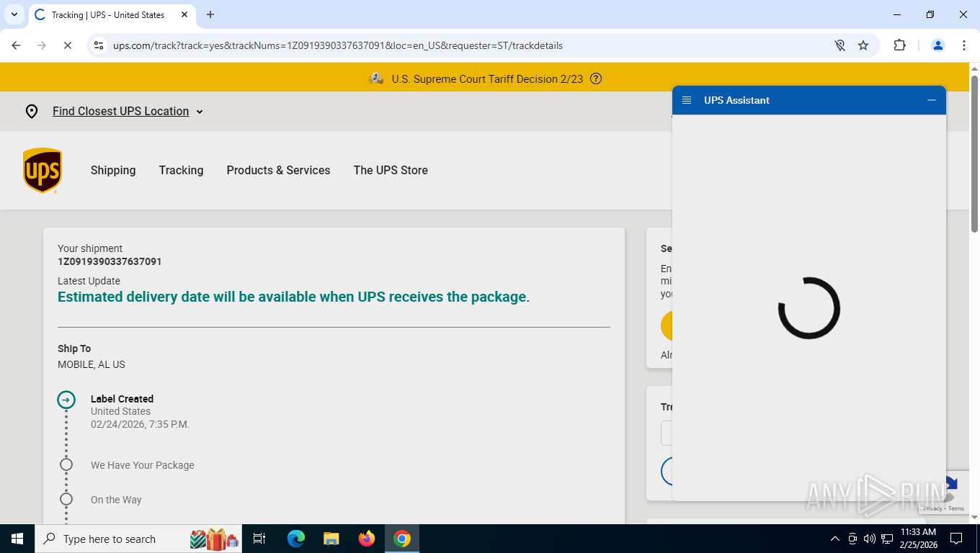Click the megaphone icon in the yellow banner

point(375,78)
